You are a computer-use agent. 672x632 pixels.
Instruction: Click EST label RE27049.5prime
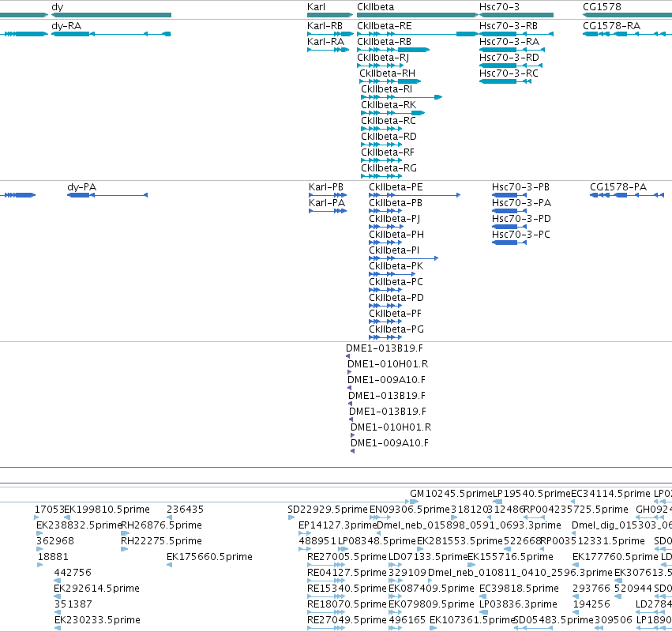(347, 620)
